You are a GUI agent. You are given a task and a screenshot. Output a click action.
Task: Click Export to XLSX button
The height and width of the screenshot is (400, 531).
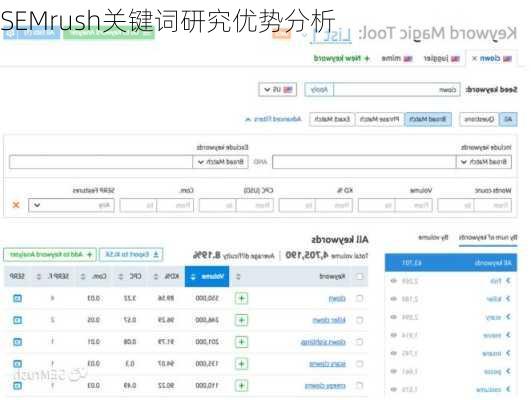coord(131,255)
